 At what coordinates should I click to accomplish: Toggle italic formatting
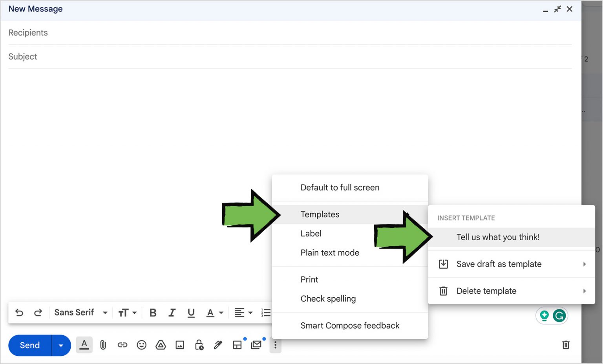pyautogui.click(x=172, y=312)
